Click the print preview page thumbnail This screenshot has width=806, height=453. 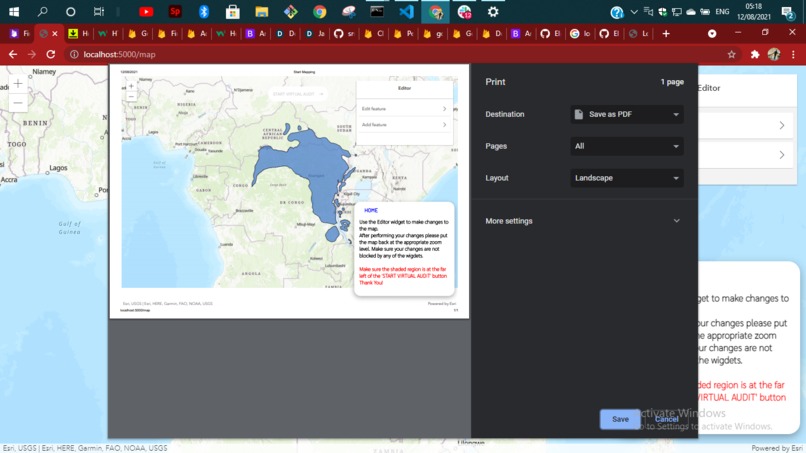pos(289,191)
